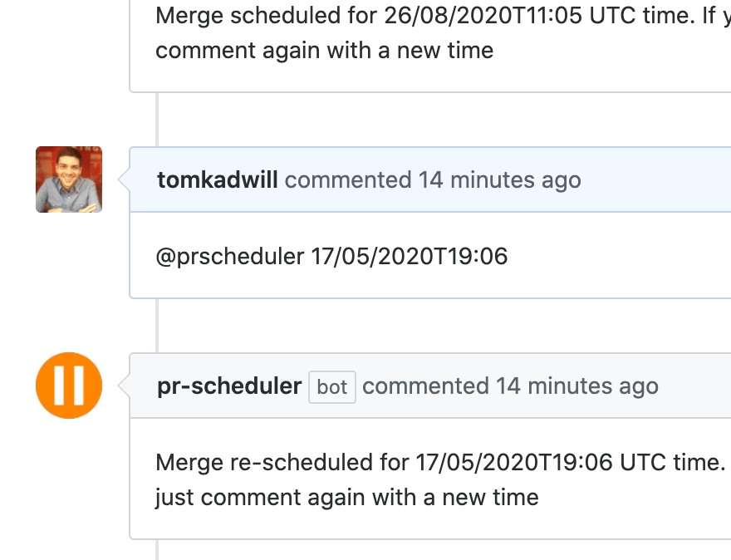Screen dimensions: 731x560
Task: Click the 26/08/2020T11:05 date in the top comment
Action: [483, 16]
